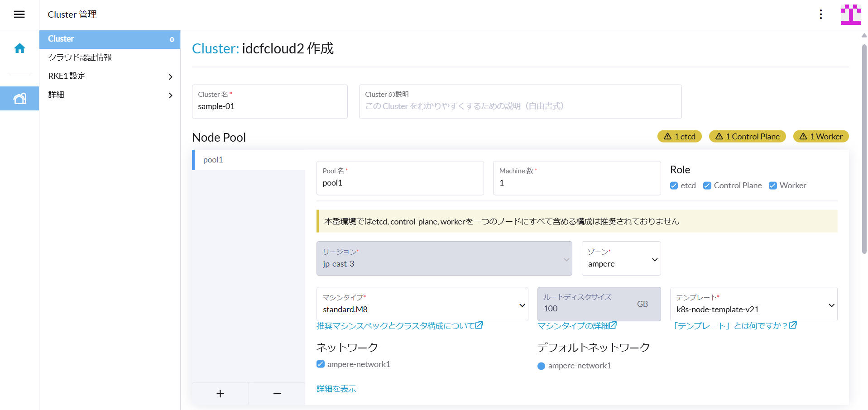Image resolution: width=868 pixels, height=410 pixels.
Task: Expand RKE1 設定 in side menu
Action: click(110, 76)
